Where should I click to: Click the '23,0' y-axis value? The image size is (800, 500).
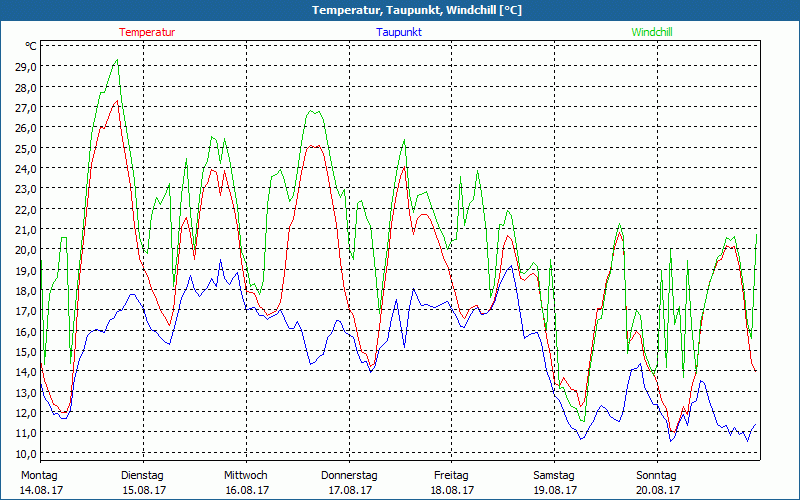click(x=26, y=189)
